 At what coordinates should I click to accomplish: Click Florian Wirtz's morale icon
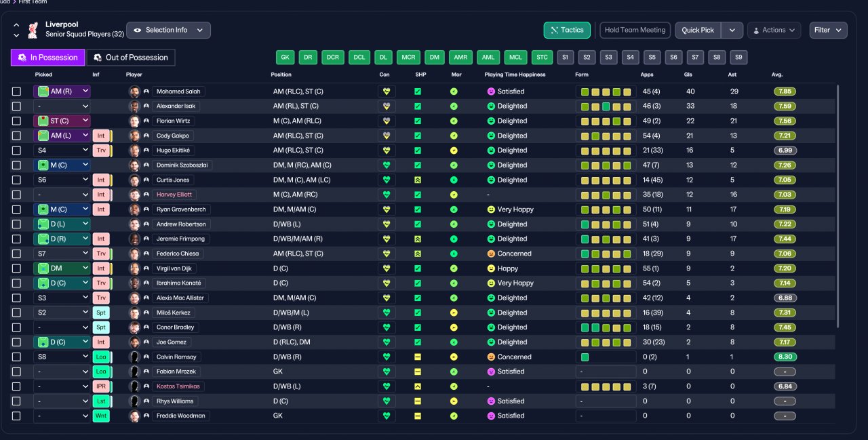click(x=454, y=121)
